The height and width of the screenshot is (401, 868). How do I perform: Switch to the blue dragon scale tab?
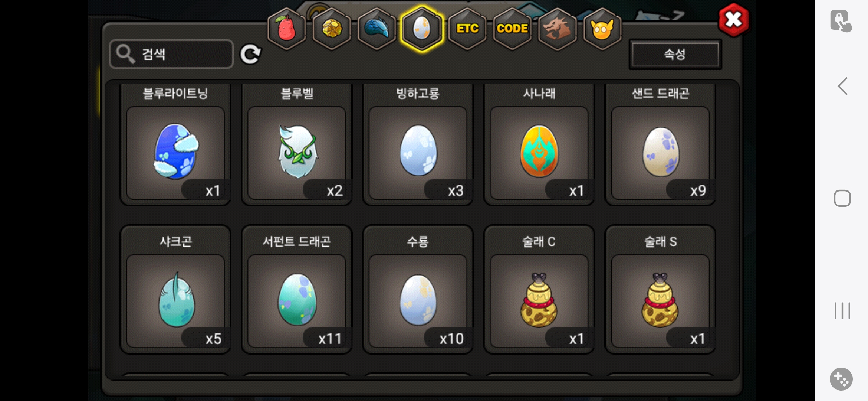pos(377,29)
